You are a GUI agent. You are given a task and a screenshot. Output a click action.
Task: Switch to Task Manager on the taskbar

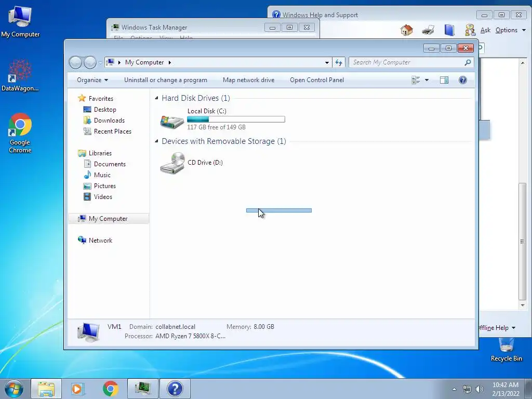point(143,389)
